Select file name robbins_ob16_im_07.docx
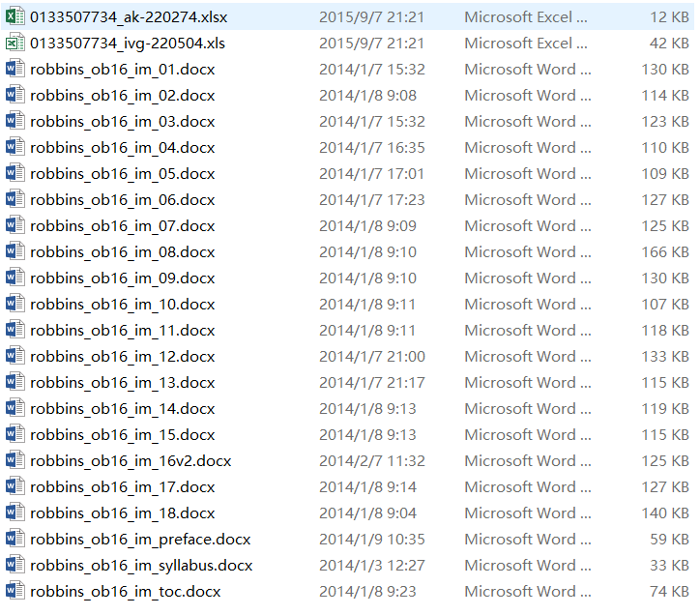This screenshot has width=700, height=615. (x=123, y=226)
